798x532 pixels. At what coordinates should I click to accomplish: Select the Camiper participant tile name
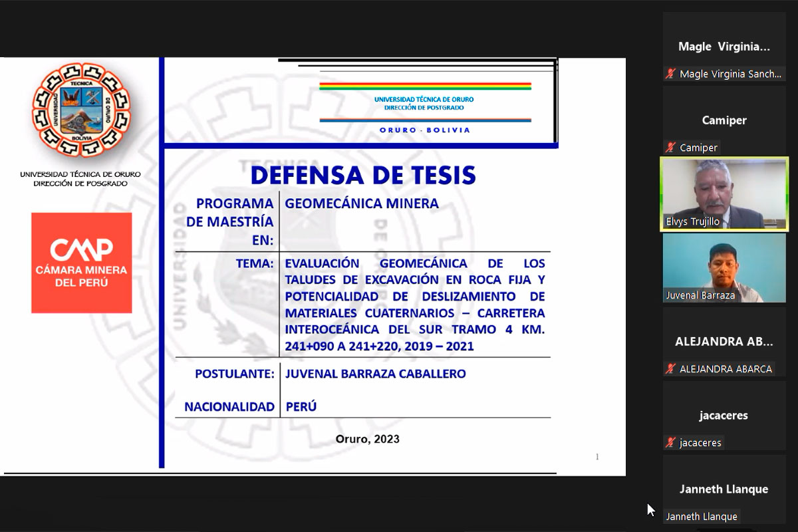pyautogui.click(x=724, y=120)
